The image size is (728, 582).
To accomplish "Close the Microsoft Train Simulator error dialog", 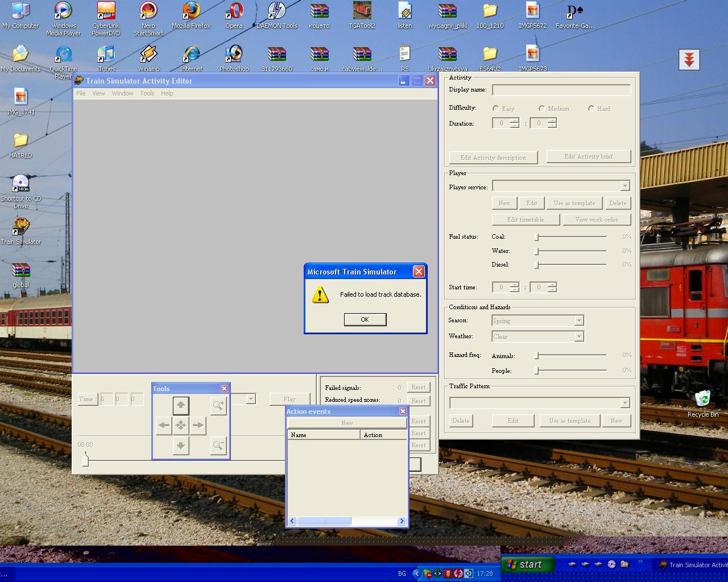I will pos(419,272).
